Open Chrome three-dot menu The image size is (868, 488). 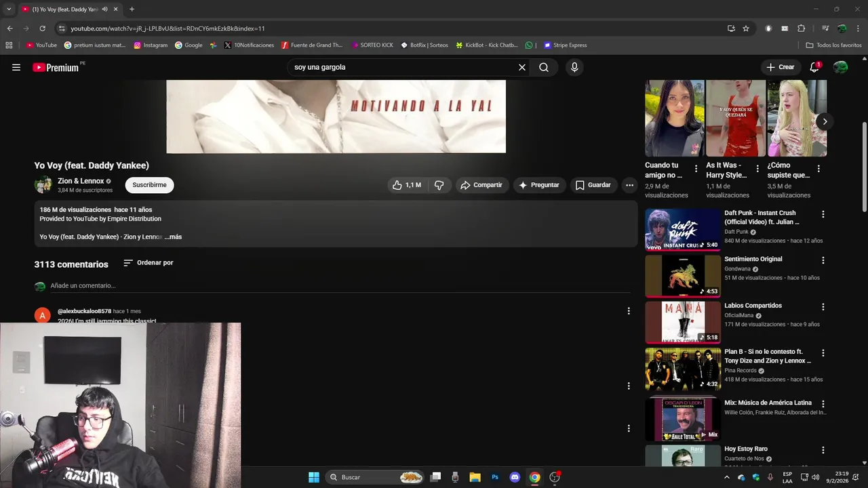pyautogui.click(x=858, y=28)
